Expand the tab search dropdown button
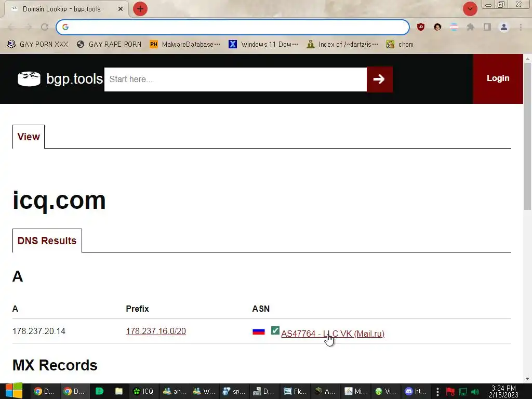This screenshot has width=532, height=399. 470,9
